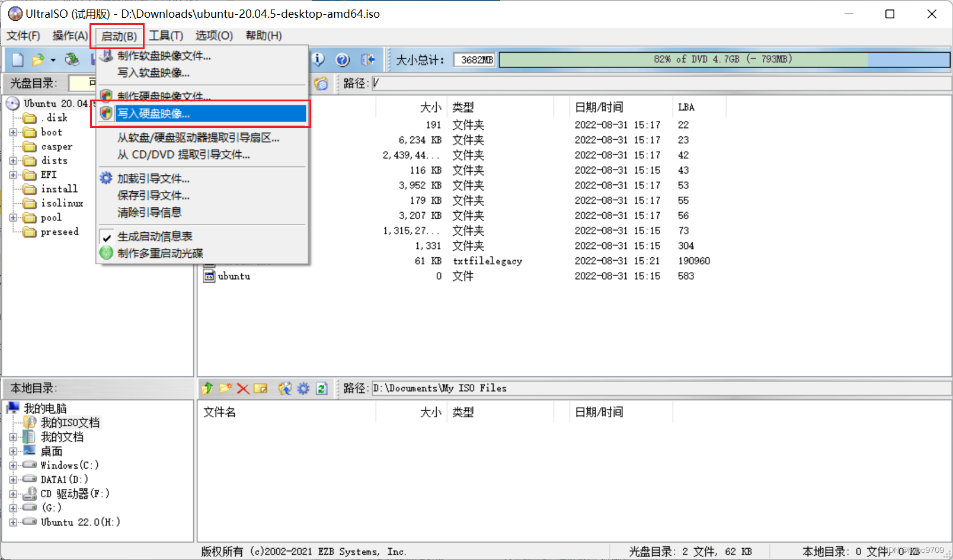
Task: Select the preseed folder in disc tree
Action: (x=60, y=232)
